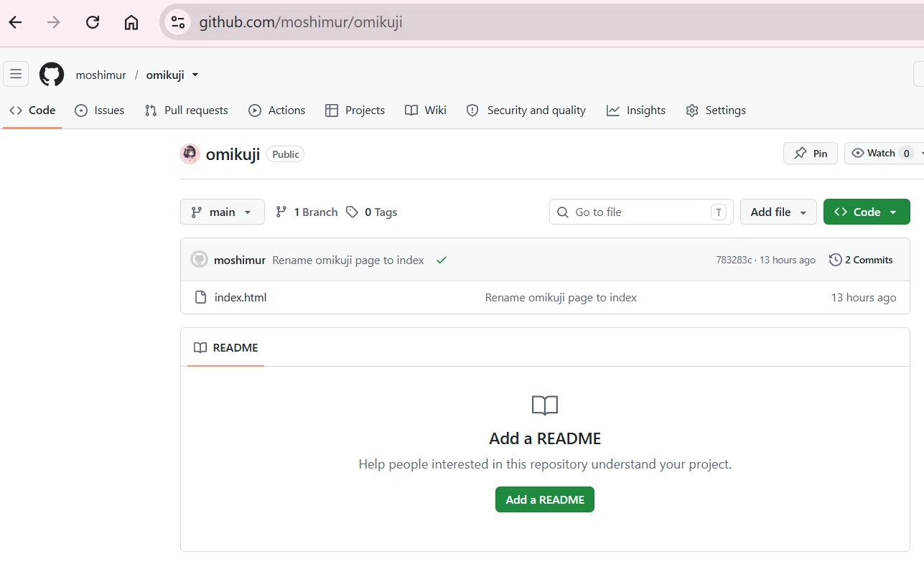Viewport: 924px width, 564px height.
Task: Expand the omikuji repository dropdown caret
Action: 195,75
